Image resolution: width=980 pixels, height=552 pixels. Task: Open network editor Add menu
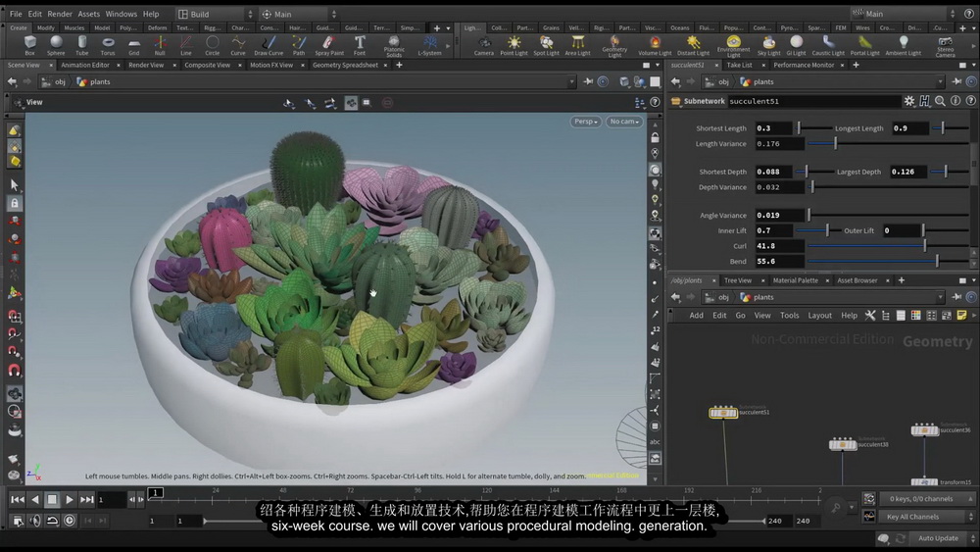(x=696, y=316)
